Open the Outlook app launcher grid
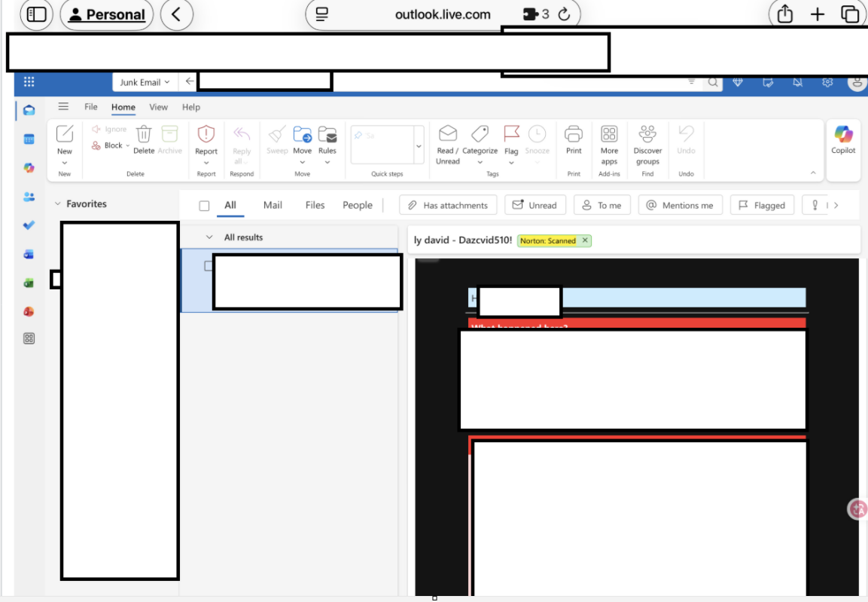Screen dimensions: 868x602 [29, 82]
